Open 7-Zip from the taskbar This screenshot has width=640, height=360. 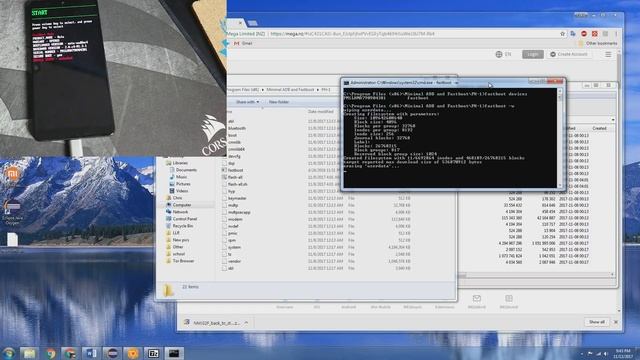[x=153, y=353]
